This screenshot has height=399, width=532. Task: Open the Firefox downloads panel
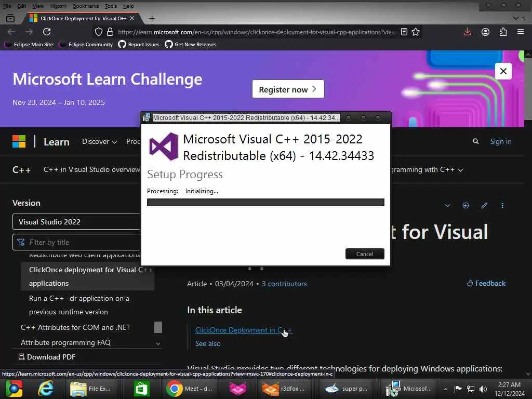click(x=467, y=32)
